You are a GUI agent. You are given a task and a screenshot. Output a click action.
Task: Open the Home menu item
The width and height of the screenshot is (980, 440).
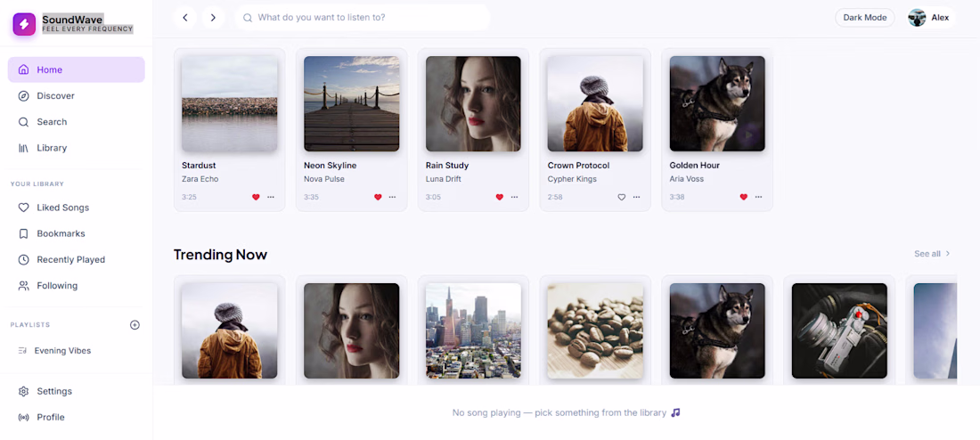coord(77,69)
